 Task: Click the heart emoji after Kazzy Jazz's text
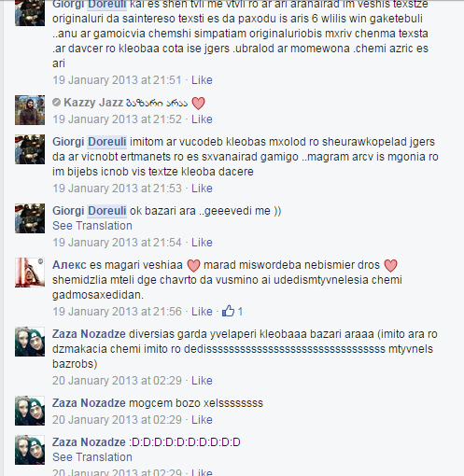[198, 104]
